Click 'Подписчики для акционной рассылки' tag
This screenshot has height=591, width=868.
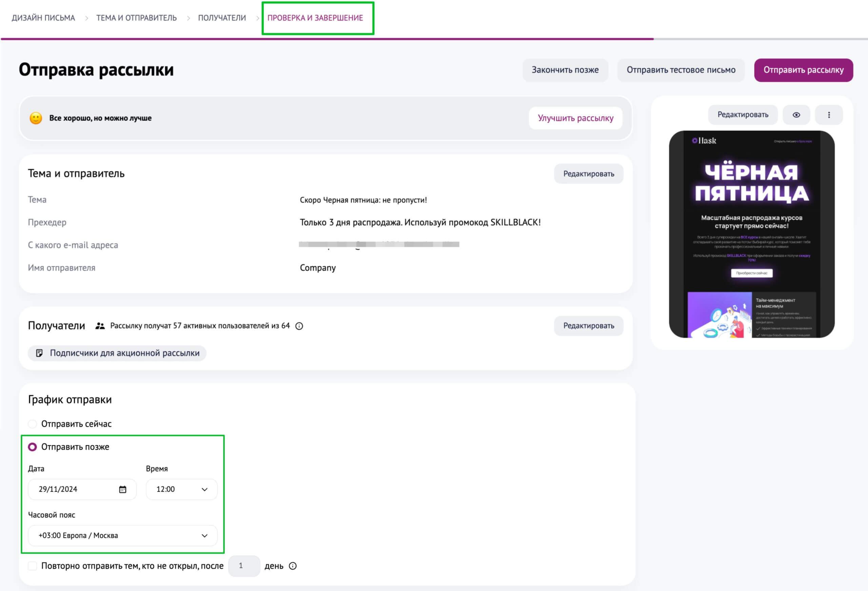(117, 353)
